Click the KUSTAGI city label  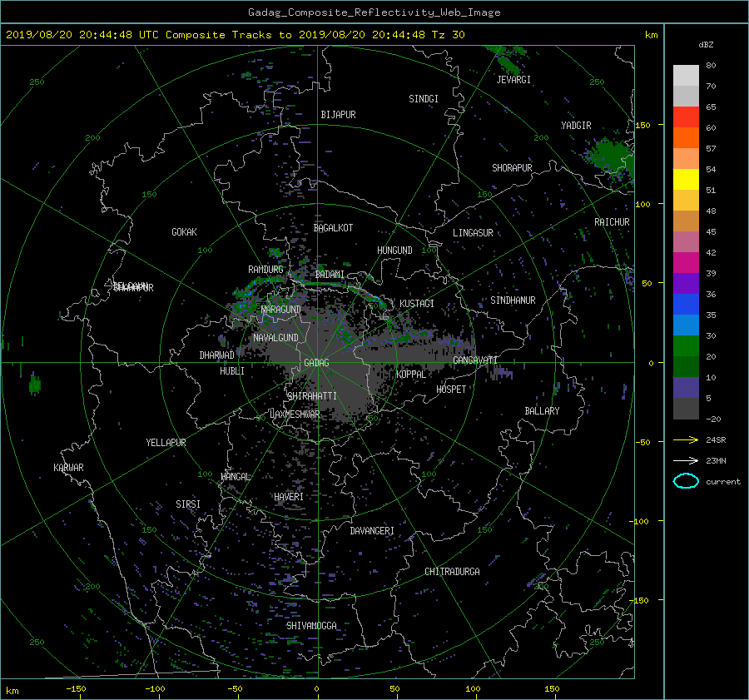tap(417, 304)
